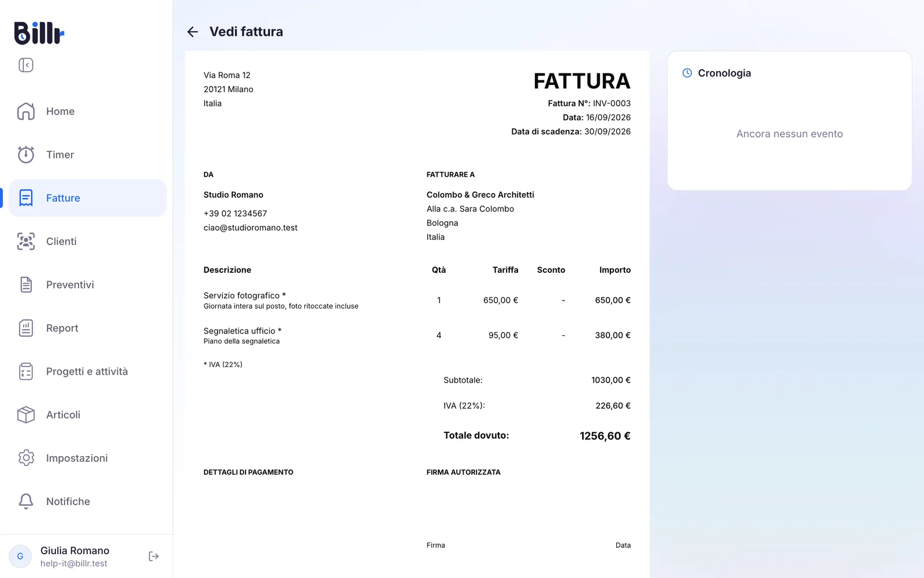Click the help-it@billr.test account email
This screenshot has height=578, width=924.
[x=74, y=564]
